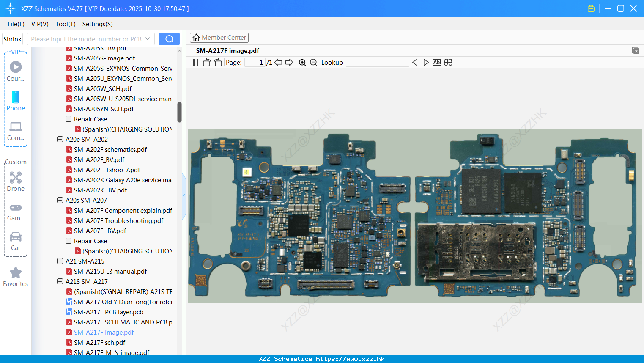This screenshot has width=644, height=363.
Task: Open the Drone category
Action: pos(16,181)
